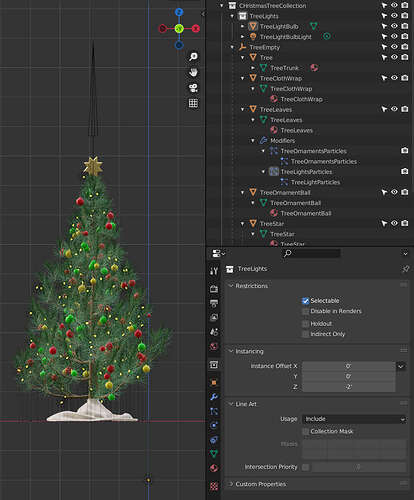Toggle TreeClothWrap selectable arrow icon
Viewport: 414px width, 500px height.
coord(384,78)
